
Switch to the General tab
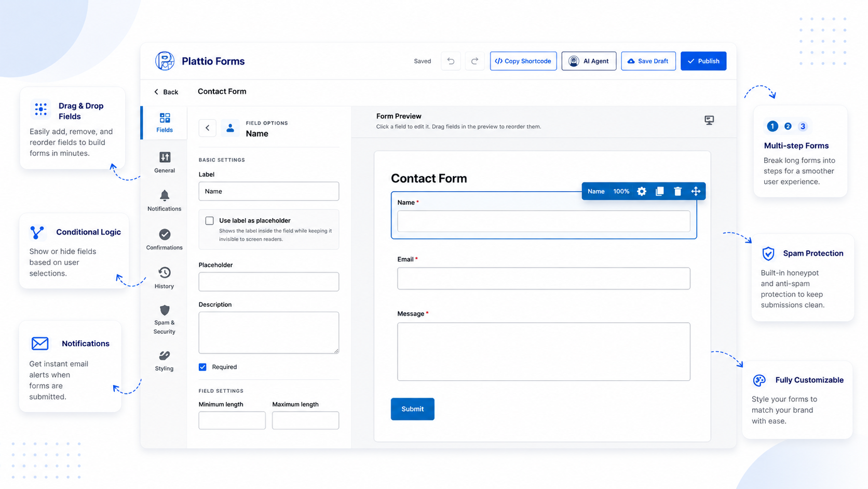click(165, 163)
